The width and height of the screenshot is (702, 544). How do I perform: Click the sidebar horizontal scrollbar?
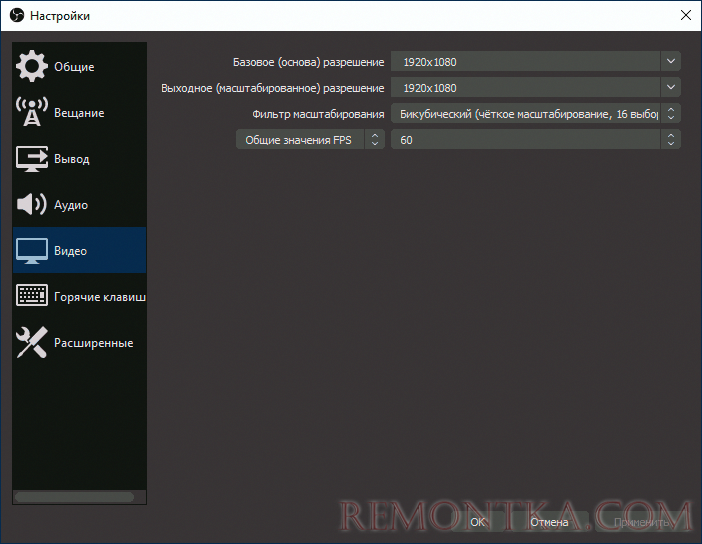pos(74,497)
